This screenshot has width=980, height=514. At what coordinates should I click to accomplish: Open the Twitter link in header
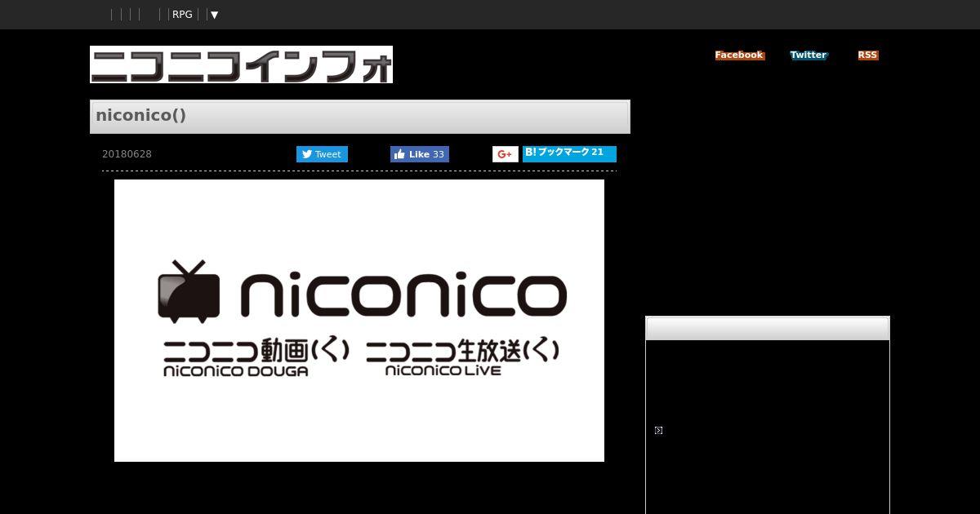(808, 55)
